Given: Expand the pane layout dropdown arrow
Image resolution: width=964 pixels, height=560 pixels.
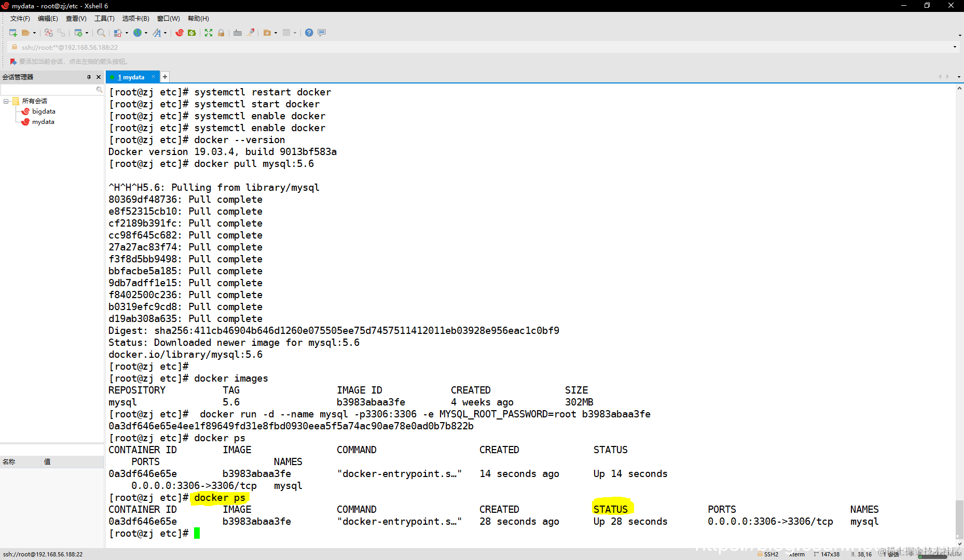Looking at the screenshot, I should click(295, 33).
